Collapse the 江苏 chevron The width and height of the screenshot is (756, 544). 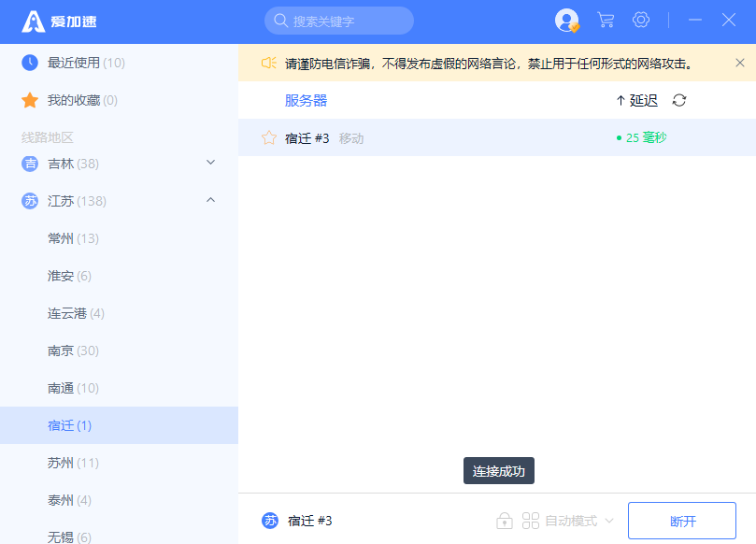210,200
